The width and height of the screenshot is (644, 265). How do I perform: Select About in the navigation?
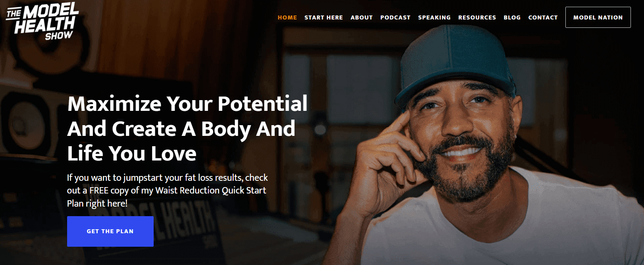pyautogui.click(x=362, y=17)
